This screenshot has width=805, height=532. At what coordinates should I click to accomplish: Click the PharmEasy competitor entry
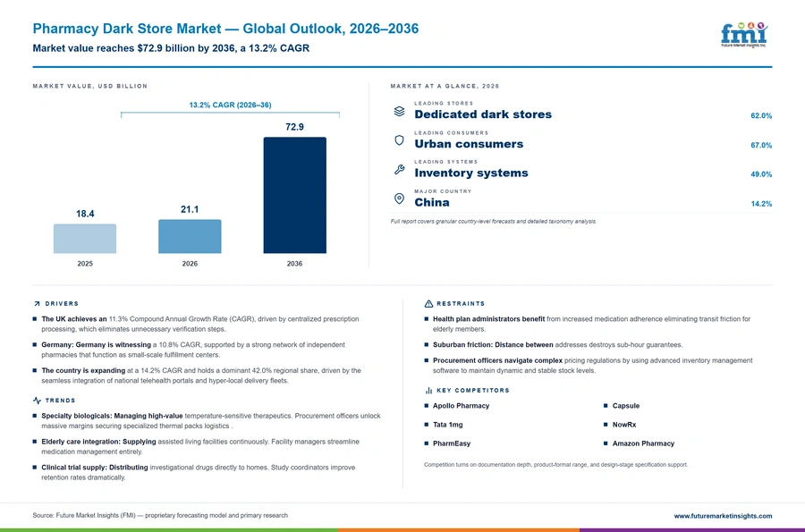(x=452, y=443)
